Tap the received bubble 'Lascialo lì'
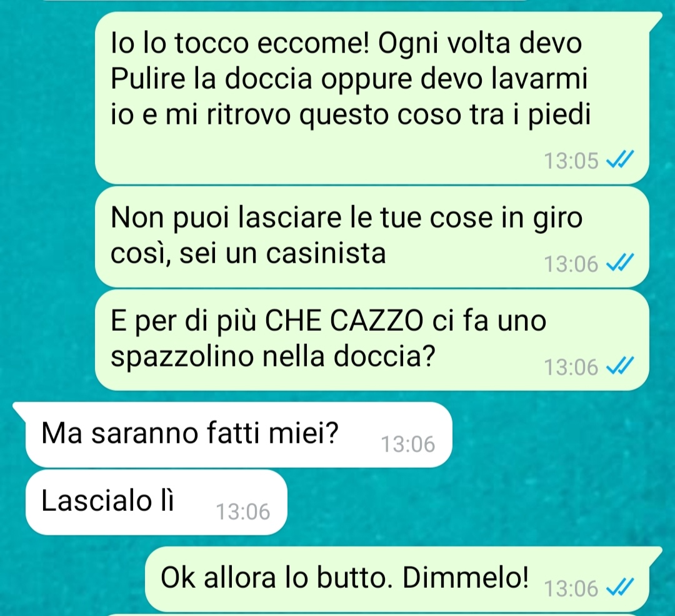The height and width of the screenshot is (616, 675). 156,502
